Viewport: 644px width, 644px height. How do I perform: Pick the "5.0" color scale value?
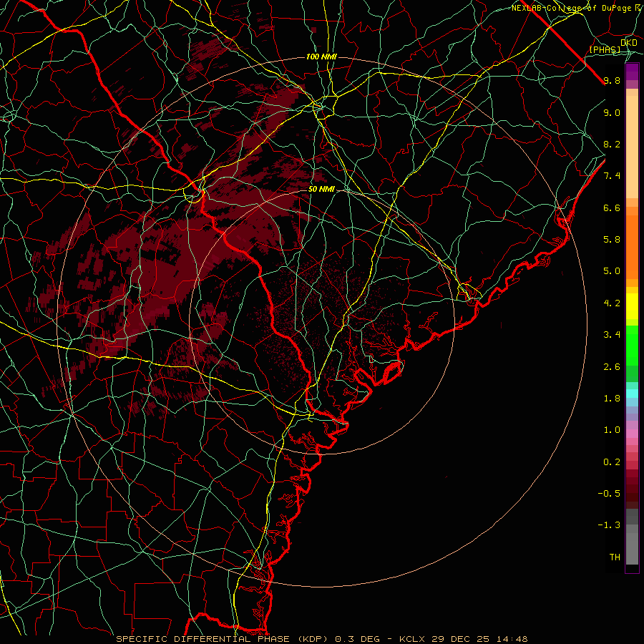point(612,271)
